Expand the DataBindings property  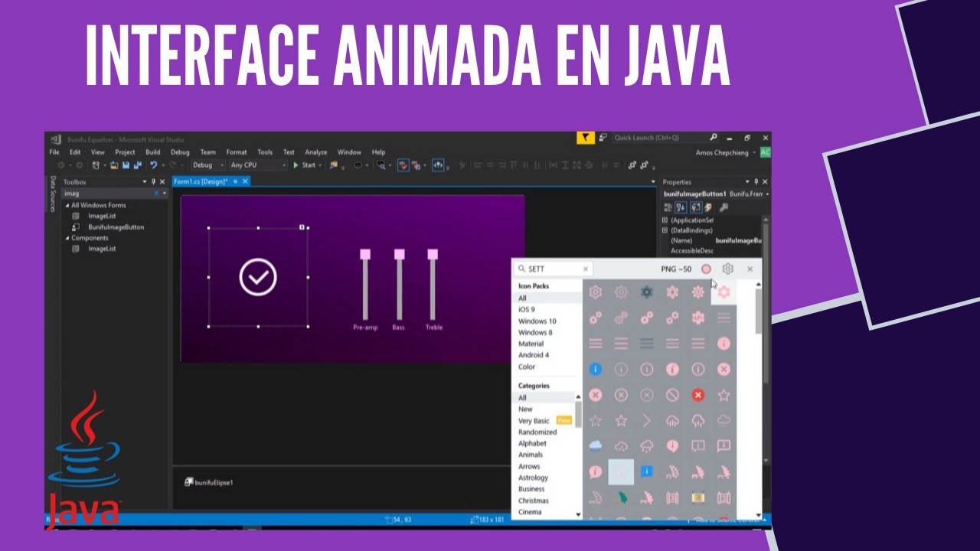click(x=665, y=230)
